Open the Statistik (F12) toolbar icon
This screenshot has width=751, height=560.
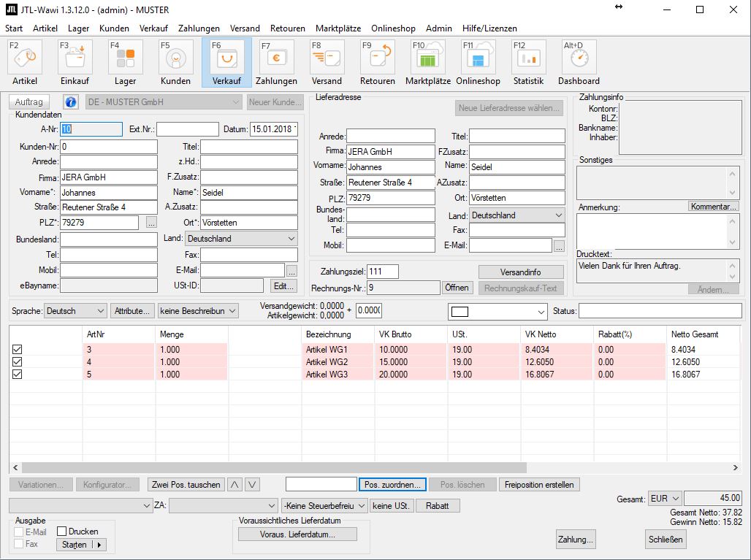point(528,63)
